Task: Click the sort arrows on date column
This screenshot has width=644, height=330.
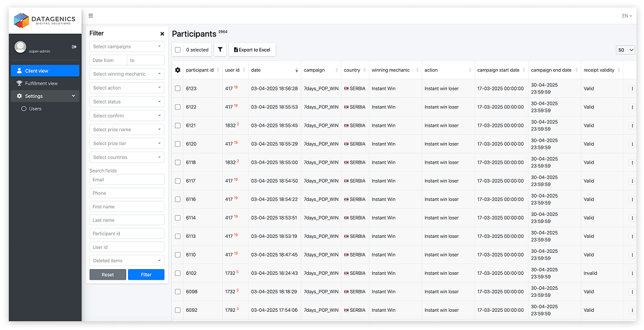Action: (297, 70)
